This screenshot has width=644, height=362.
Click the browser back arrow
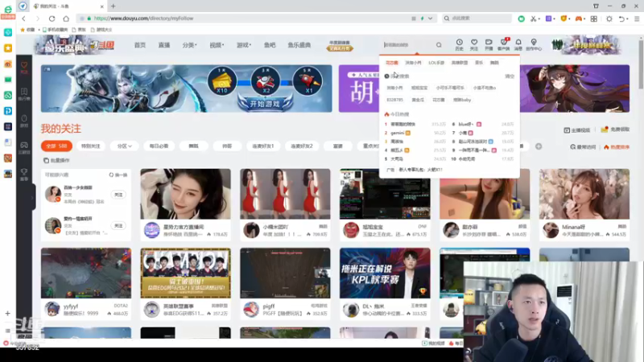click(24, 19)
